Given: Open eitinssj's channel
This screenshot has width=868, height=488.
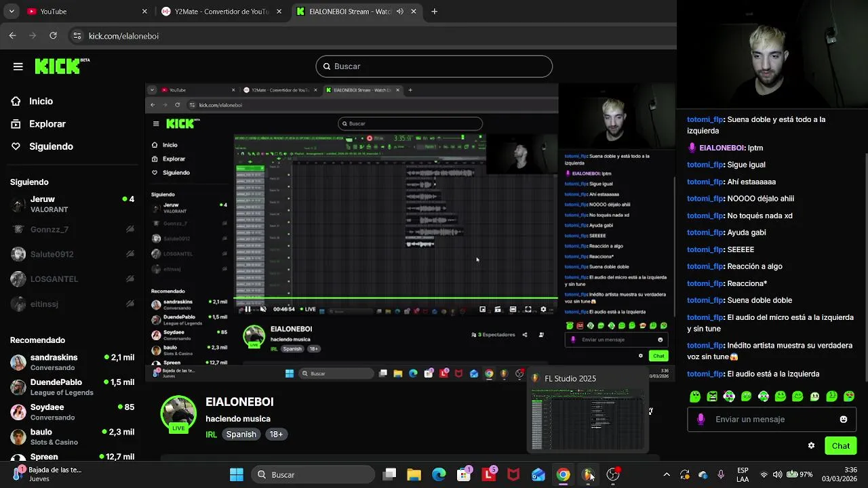Looking at the screenshot, I should pos(73,304).
